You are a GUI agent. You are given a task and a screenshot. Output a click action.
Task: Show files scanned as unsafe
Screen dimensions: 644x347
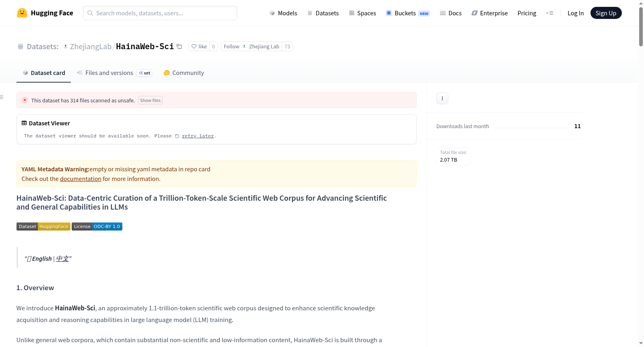pyautogui.click(x=150, y=100)
